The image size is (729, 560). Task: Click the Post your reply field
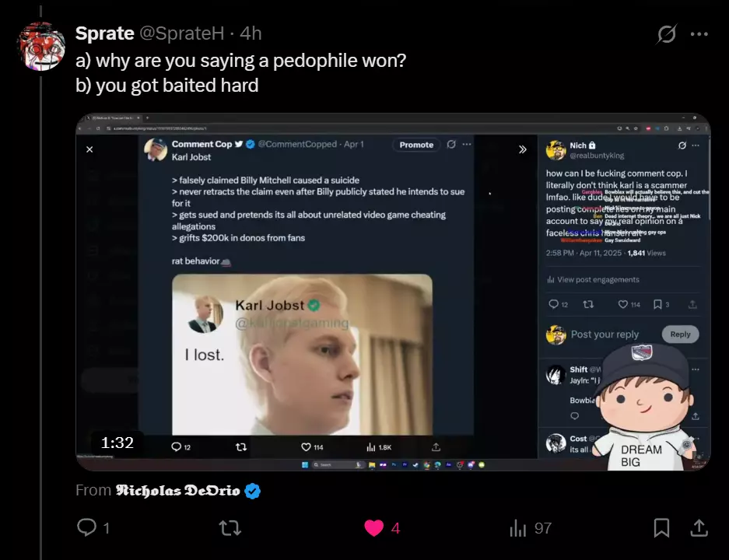pos(605,334)
